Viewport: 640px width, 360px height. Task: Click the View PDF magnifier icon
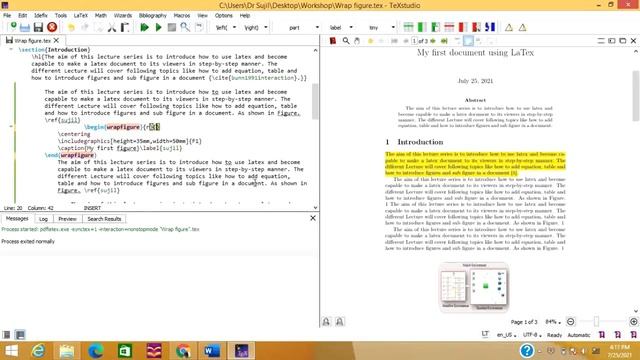(185, 27)
